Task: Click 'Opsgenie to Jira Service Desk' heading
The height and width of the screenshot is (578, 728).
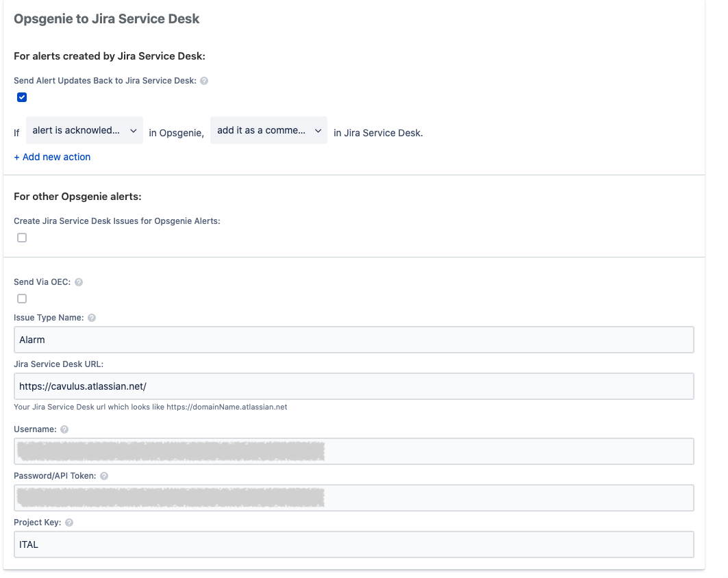Action: [106, 19]
